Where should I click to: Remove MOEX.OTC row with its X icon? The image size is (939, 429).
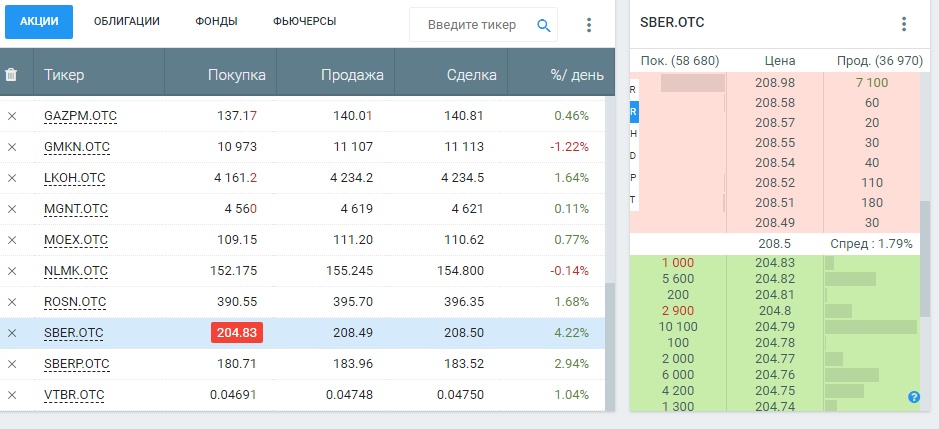[x=12, y=240]
